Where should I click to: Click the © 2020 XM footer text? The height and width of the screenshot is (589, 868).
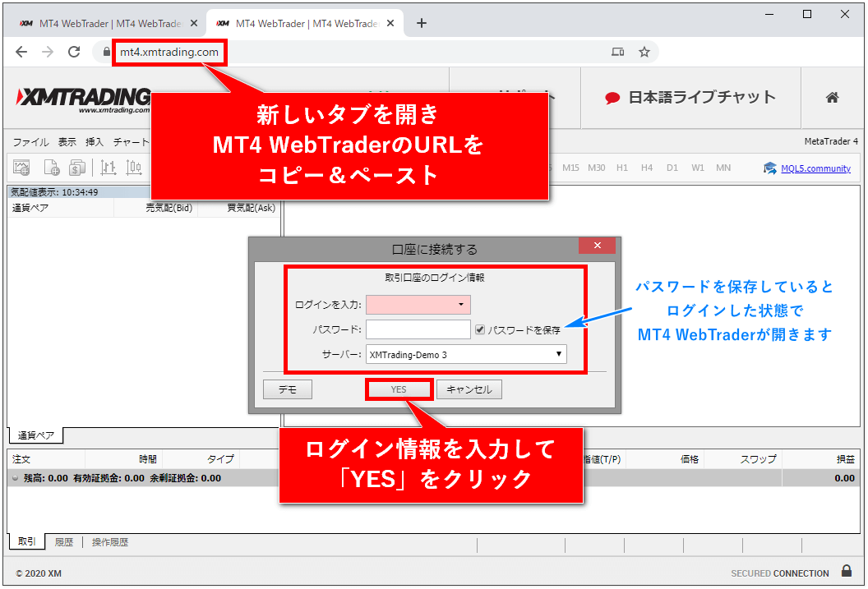coord(38,573)
